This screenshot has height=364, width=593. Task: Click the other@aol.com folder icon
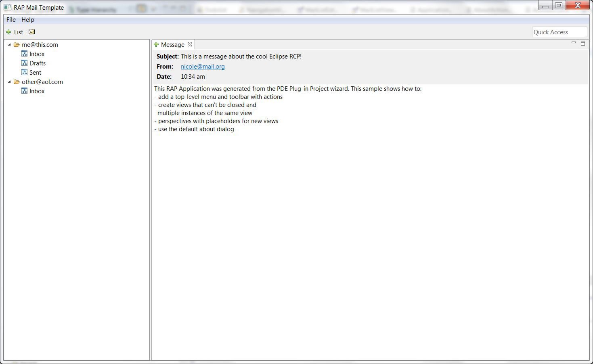tap(17, 82)
